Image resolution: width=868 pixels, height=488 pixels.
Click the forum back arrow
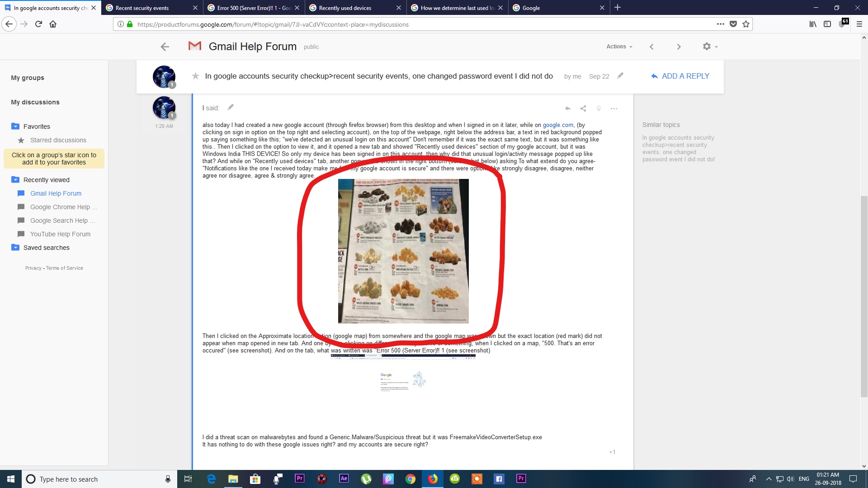165,47
